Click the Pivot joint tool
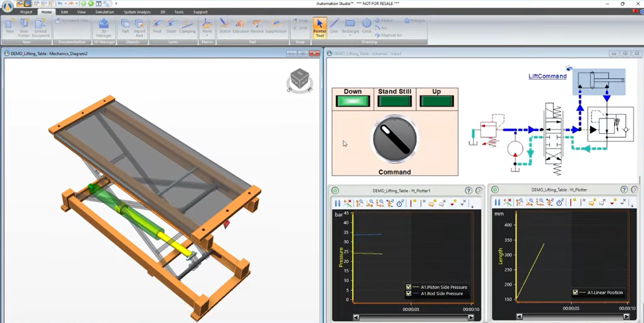644x323 pixels. 157,26
